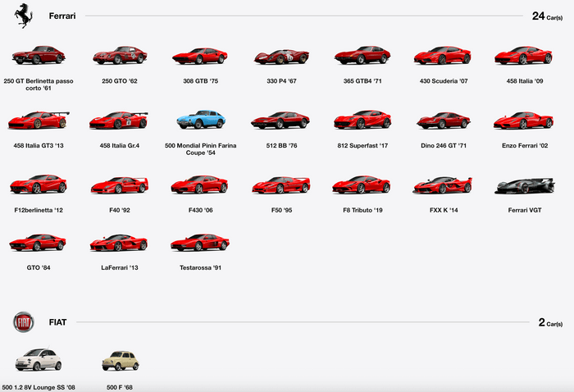Click the 'F40 '92' label

coord(120,210)
